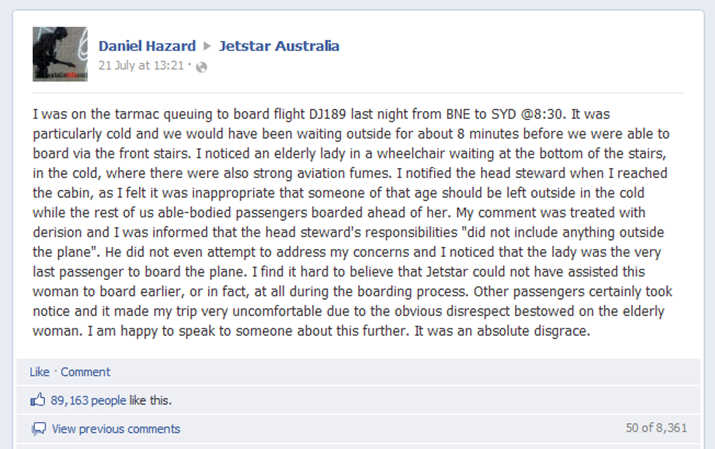This screenshot has height=449, width=715.
Task: Click the Comment link below the post
Action: (85, 372)
